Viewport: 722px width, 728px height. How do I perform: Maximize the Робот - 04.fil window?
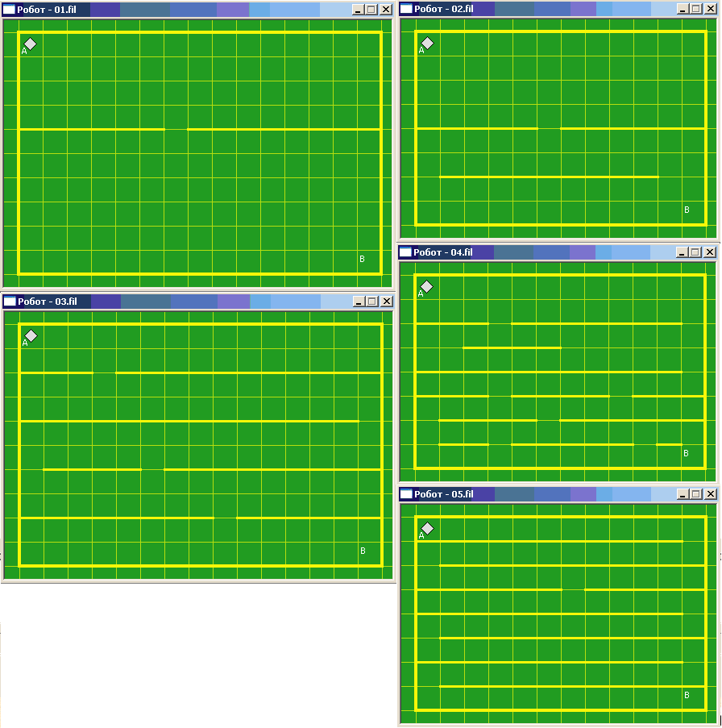pyautogui.click(x=695, y=252)
